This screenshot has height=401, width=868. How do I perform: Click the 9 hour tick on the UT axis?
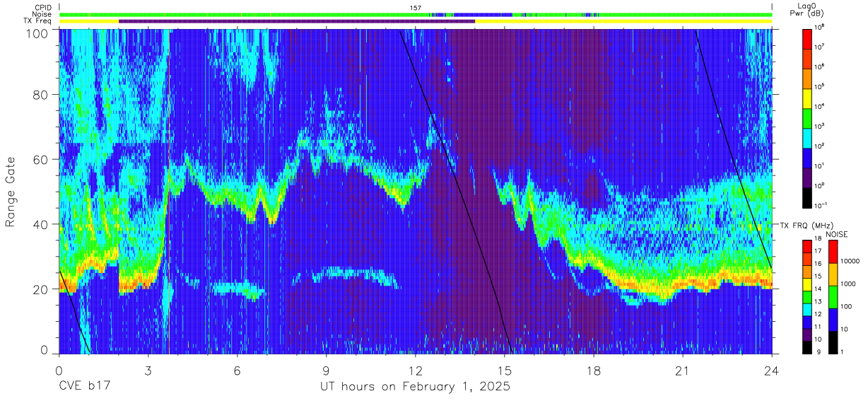(x=327, y=371)
